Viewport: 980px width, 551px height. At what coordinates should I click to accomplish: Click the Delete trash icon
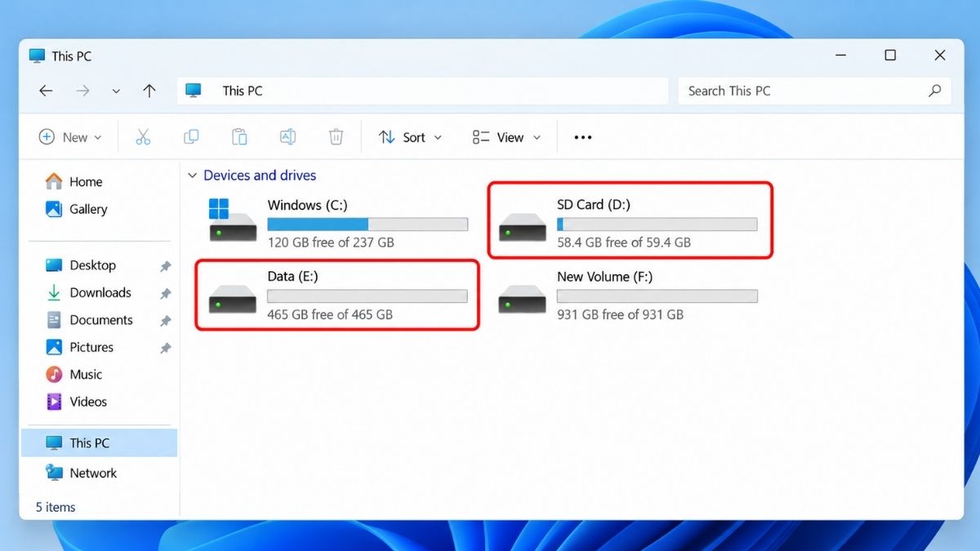[336, 137]
